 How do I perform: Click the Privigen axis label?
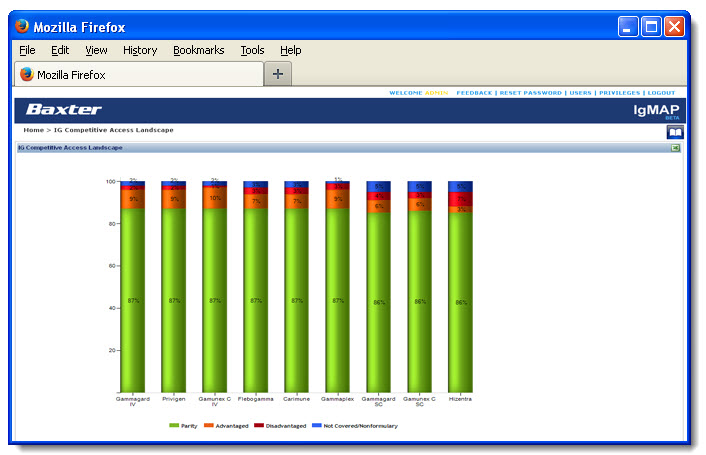(x=174, y=399)
